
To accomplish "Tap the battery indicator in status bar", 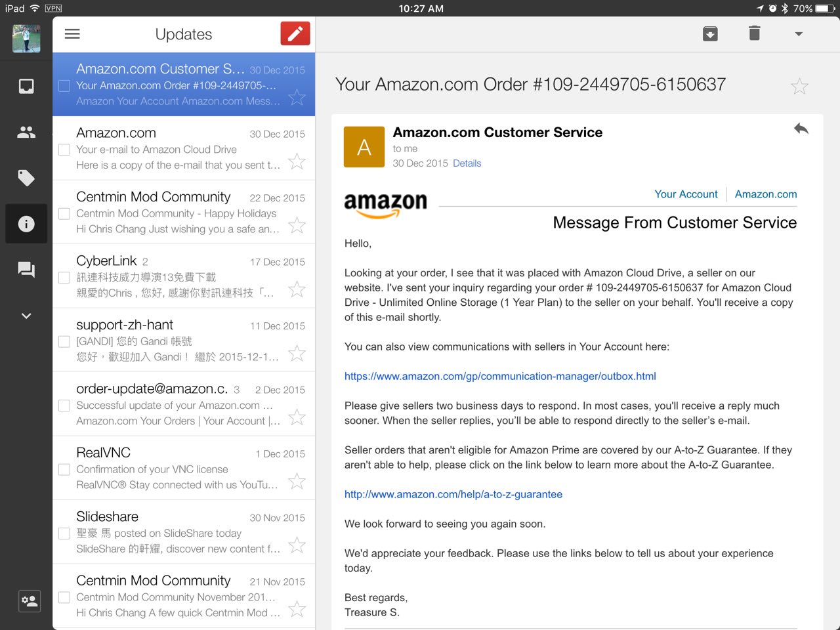I will coord(824,9).
